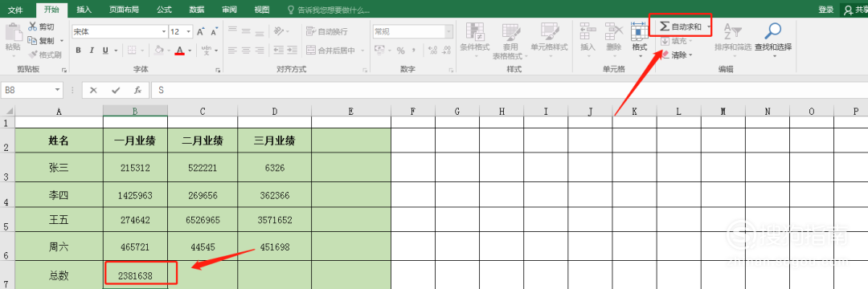Viewport: 868px width, 289px height.
Task: Switch to the Review (审阅) tab
Action: click(229, 10)
